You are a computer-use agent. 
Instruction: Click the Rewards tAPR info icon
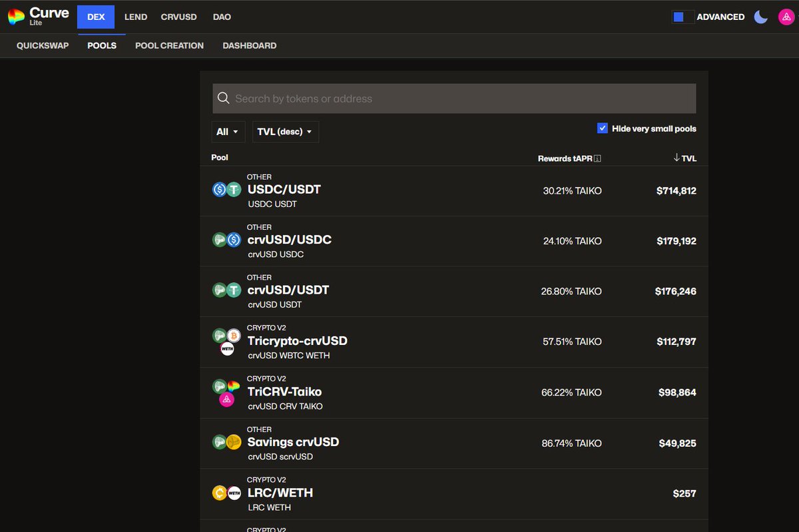click(x=597, y=158)
